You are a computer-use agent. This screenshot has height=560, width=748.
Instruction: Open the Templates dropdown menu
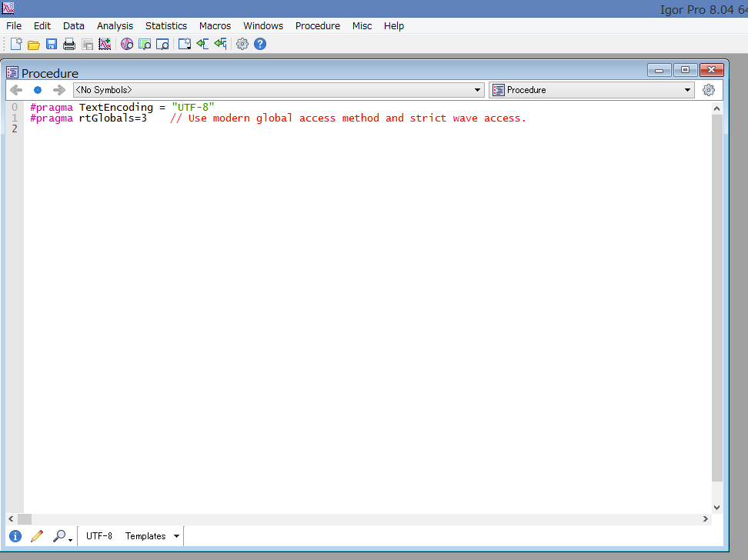[x=152, y=536]
